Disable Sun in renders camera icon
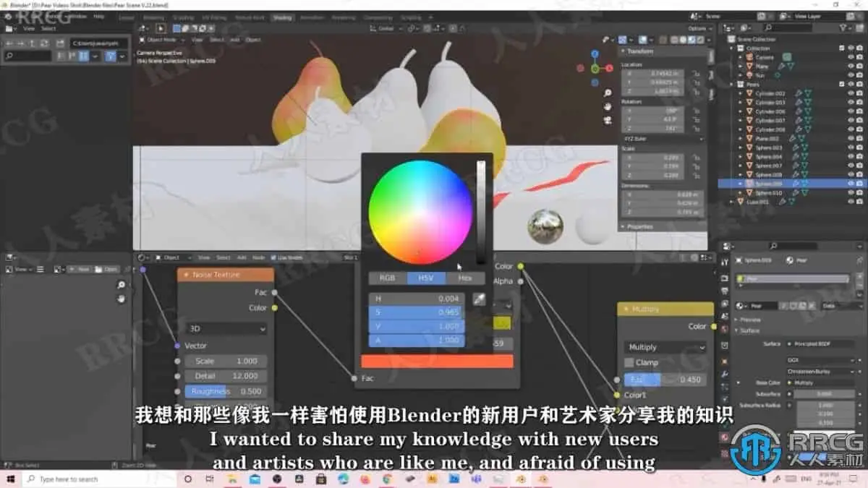The width and height of the screenshot is (868, 488). point(859,74)
